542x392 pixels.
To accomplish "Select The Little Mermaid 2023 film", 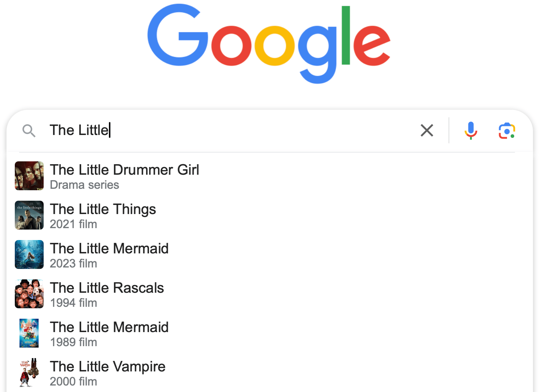I will [109, 249].
